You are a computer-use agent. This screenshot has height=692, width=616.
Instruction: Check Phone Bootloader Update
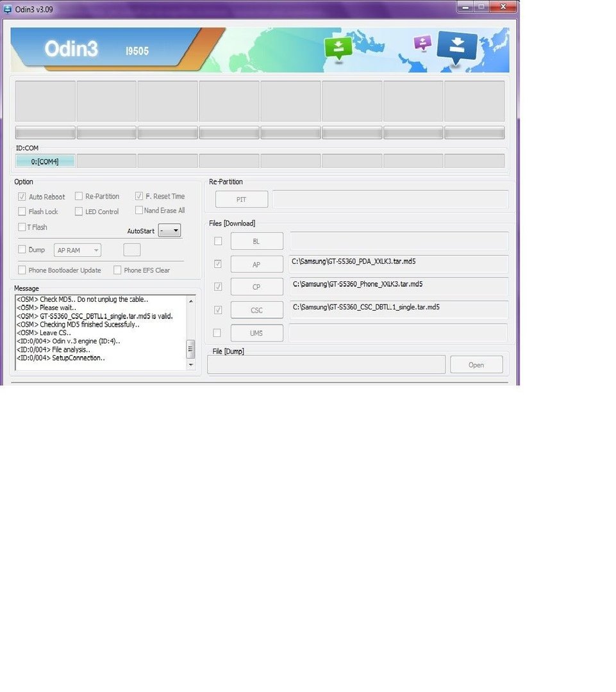(22, 270)
